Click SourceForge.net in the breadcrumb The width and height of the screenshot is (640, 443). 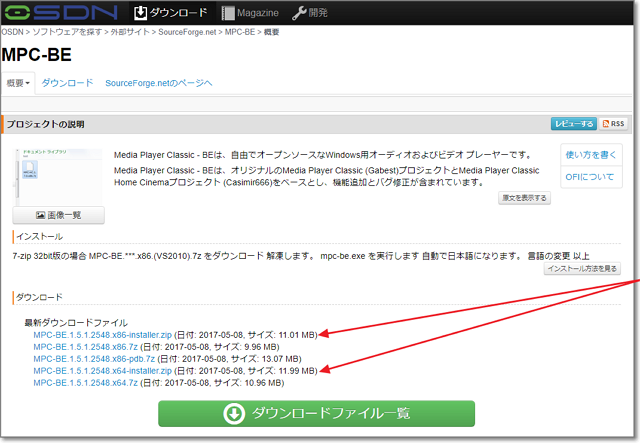pyautogui.click(x=189, y=33)
